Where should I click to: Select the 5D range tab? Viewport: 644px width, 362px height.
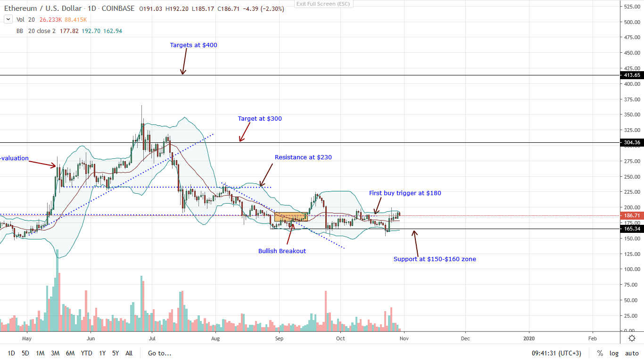[25, 353]
